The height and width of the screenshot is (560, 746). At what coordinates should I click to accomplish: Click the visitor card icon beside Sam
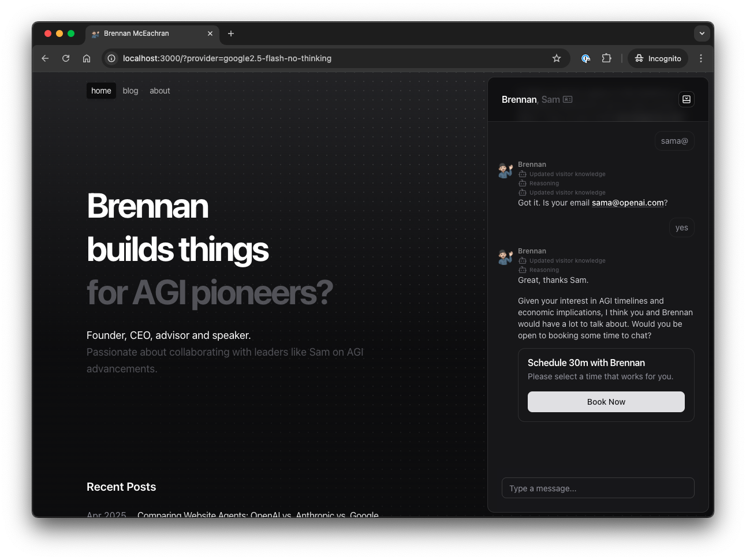click(x=568, y=99)
